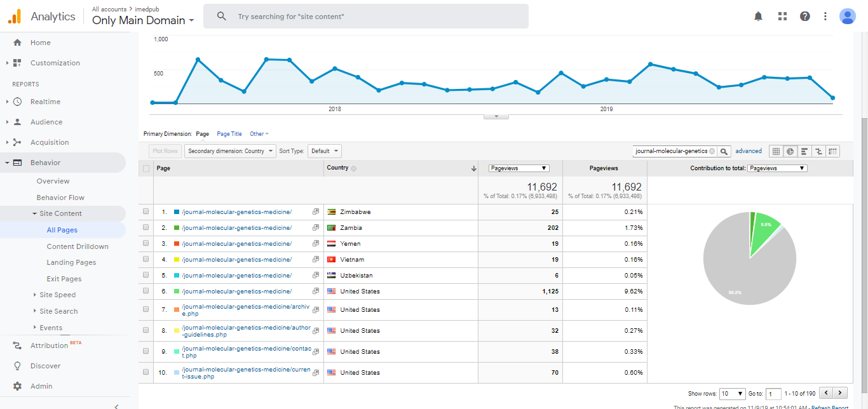Switch to pie chart view icon
This screenshot has height=409, width=868.
(x=790, y=151)
